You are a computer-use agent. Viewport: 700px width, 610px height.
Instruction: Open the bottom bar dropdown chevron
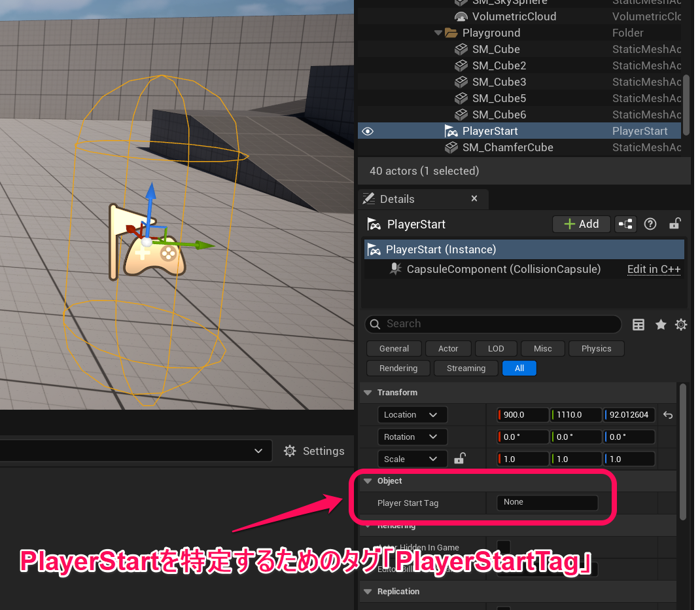(258, 451)
